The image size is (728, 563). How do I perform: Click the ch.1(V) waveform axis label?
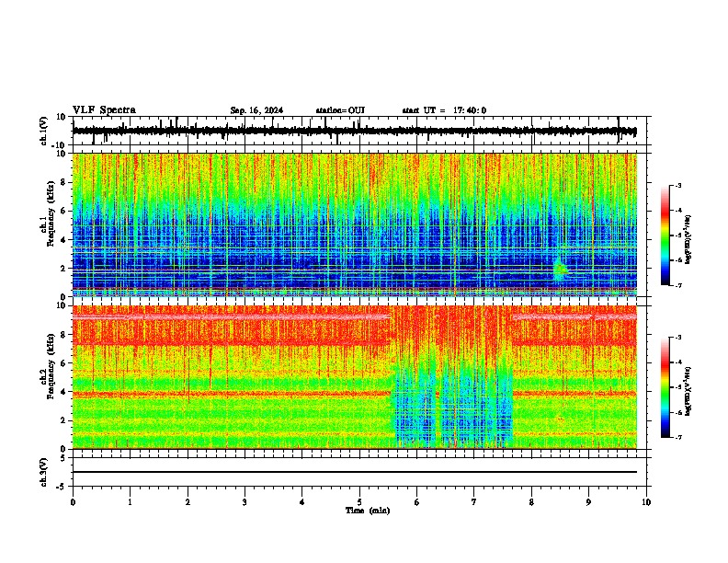coord(44,131)
